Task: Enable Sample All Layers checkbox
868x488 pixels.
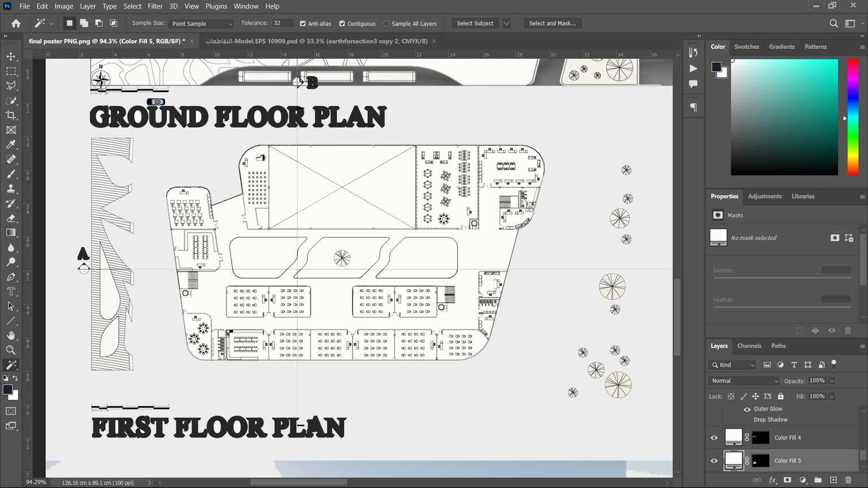Action: (x=387, y=24)
